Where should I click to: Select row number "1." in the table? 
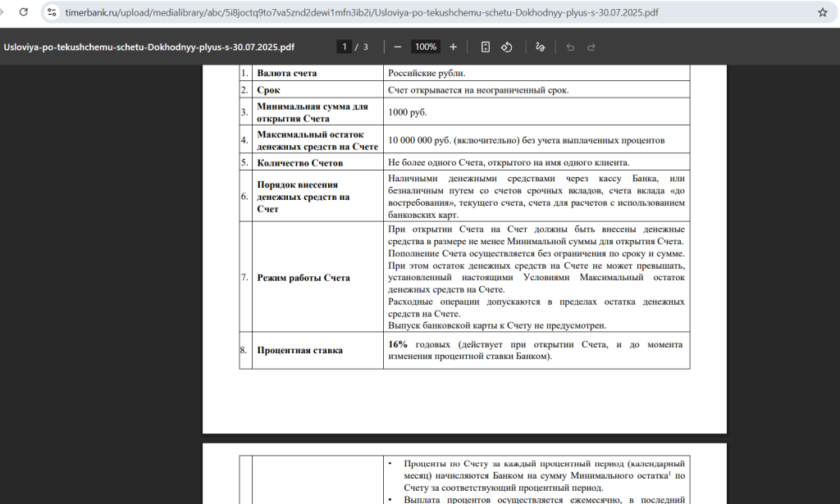click(244, 73)
